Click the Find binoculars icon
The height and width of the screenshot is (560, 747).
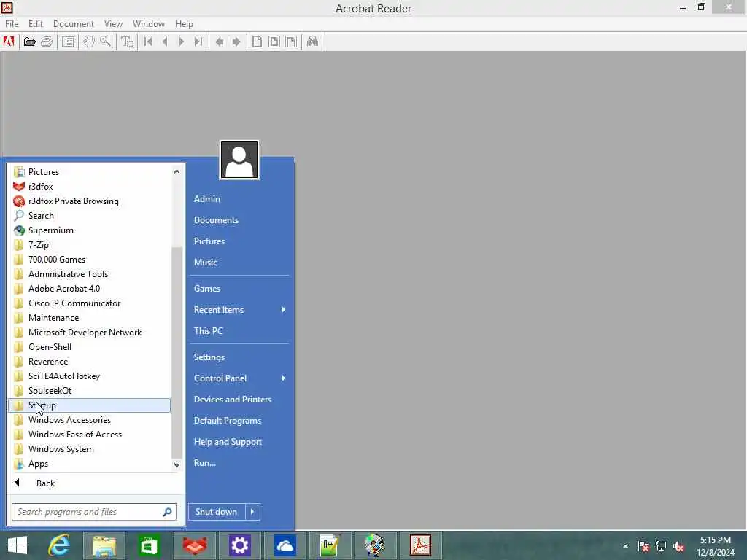pos(312,42)
